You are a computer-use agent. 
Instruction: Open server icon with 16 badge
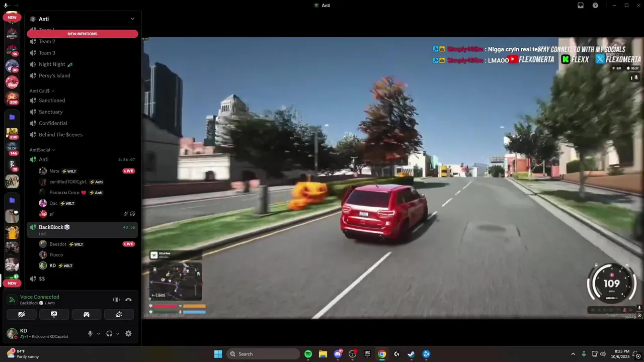12,50
